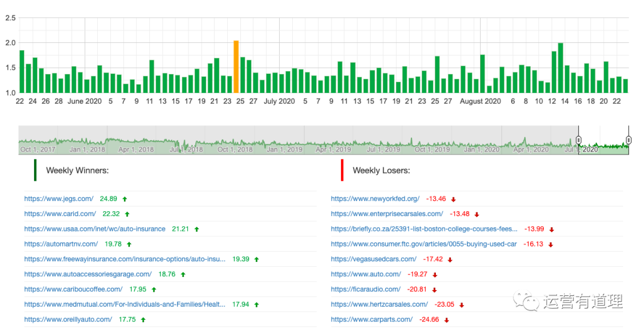Open the autoaccessoriesgarage.com link
The height and width of the screenshot is (330, 644).
coord(88,274)
